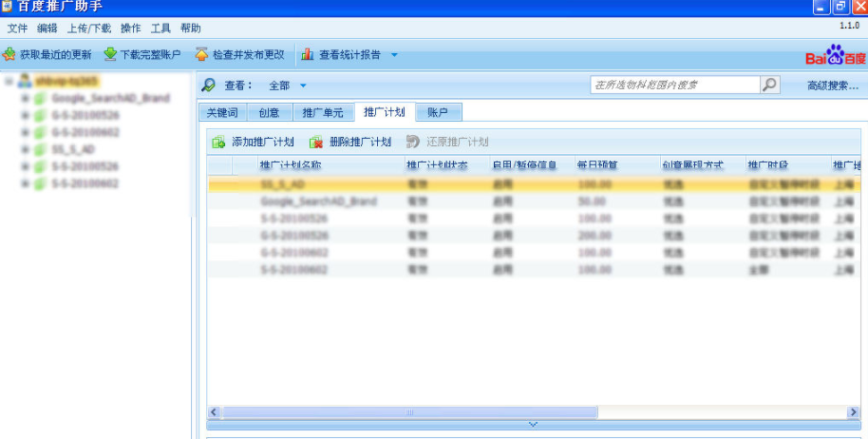Switch to the 推广单元 tab
The height and width of the screenshot is (439, 868).
tap(323, 112)
